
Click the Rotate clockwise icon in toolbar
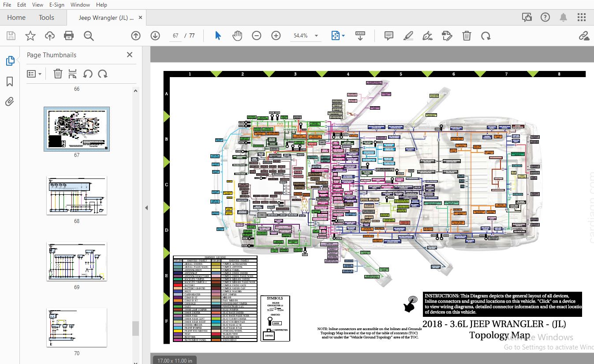point(486,36)
